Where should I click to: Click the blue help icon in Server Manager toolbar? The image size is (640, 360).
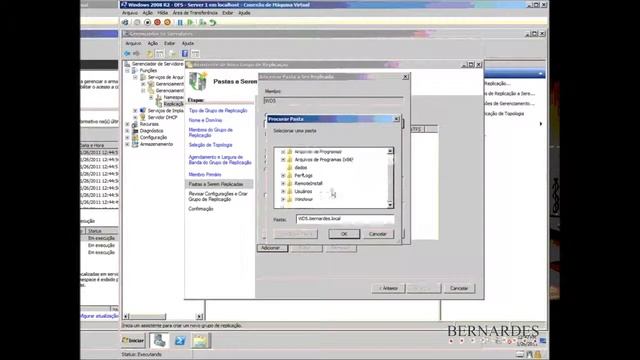(185, 53)
